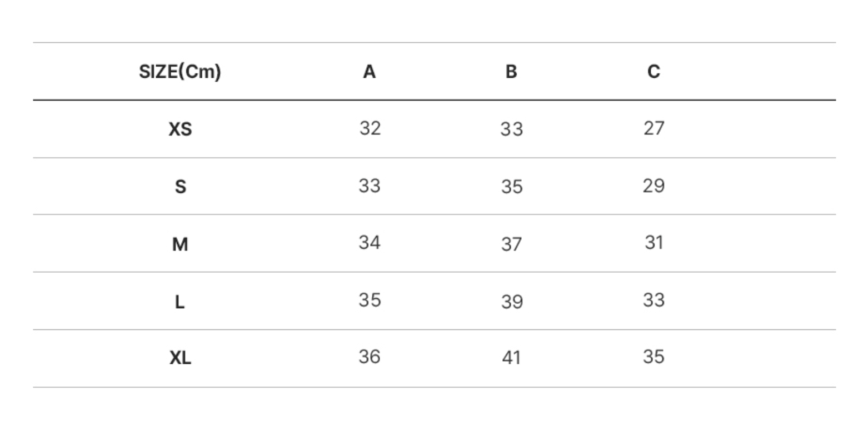Screen dimensions: 868x431
Task: Select the A column header
Action: (370, 72)
